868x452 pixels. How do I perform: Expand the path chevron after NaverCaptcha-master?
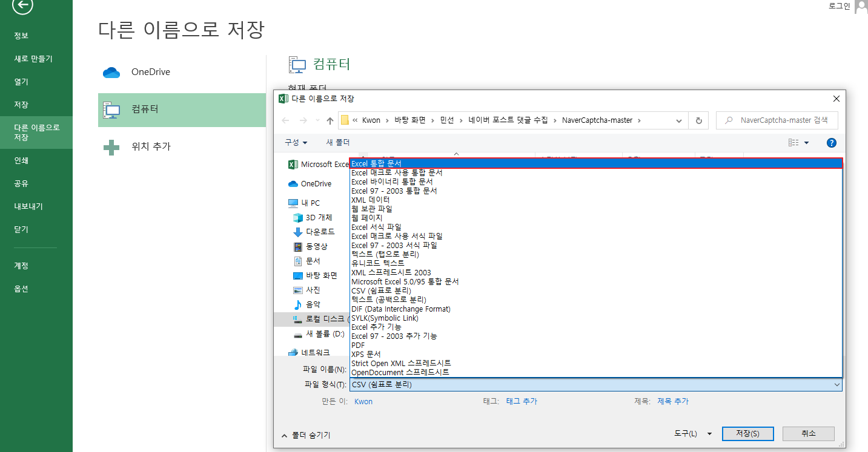[x=639, y=120]
